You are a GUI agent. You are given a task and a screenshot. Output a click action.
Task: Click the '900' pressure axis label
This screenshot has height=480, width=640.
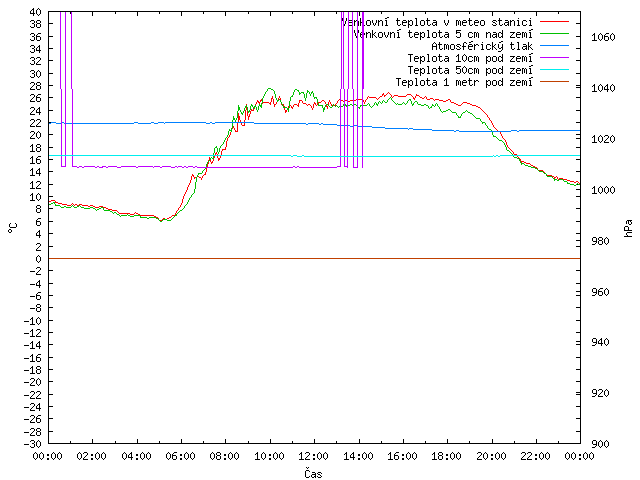600,444
